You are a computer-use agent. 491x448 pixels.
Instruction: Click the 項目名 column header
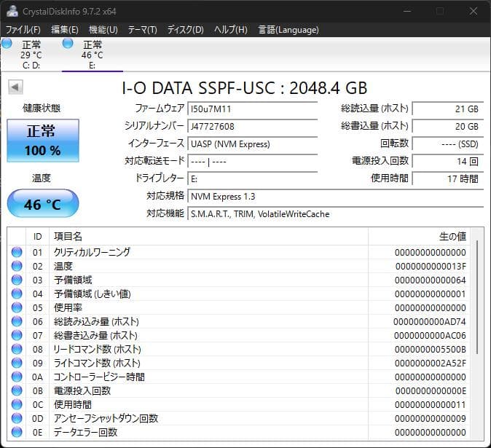pos(208,236)
